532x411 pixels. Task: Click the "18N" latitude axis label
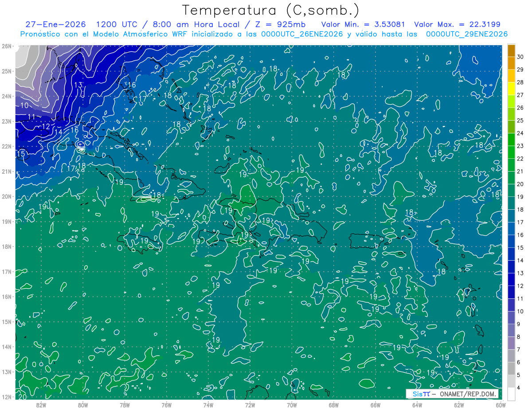click(6, 247)
